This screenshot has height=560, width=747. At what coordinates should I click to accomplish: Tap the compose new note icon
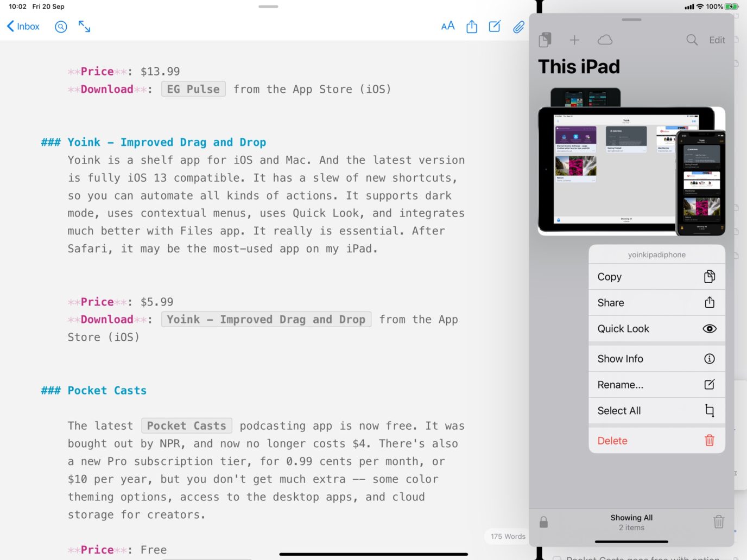[x=495, y=26]
